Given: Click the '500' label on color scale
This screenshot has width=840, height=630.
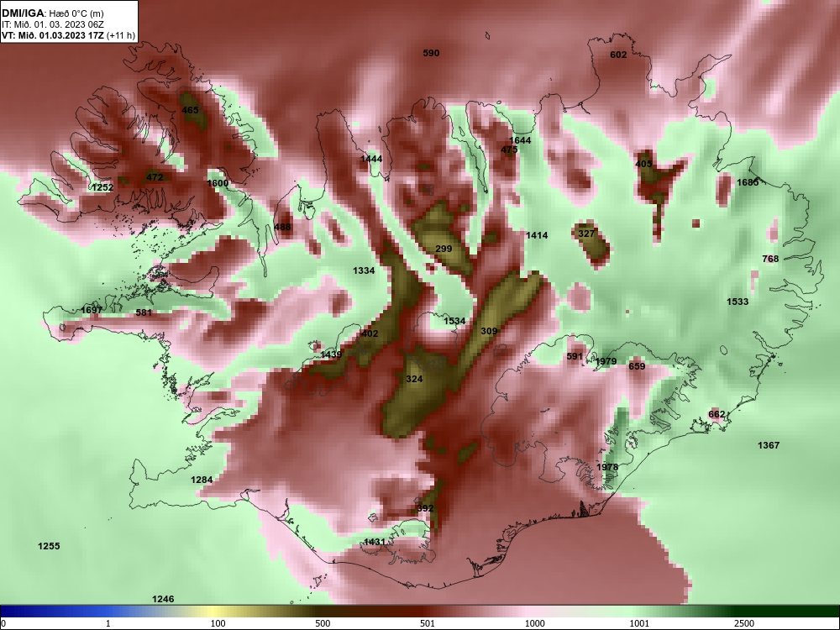Looking at the screenshot, I should [323, 623].
